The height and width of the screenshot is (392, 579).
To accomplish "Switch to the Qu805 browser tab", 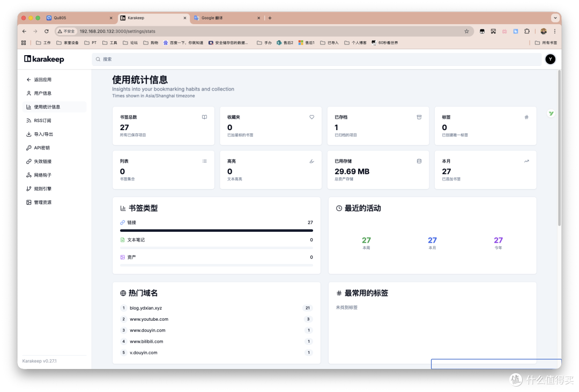I will tap(79, 18).
